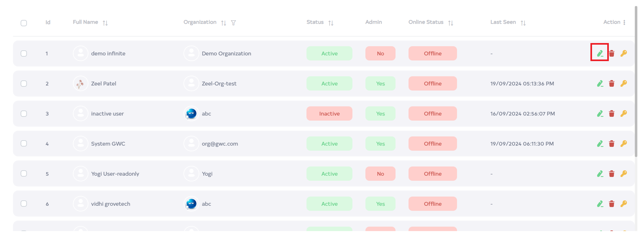This screenshot has height=245, width=644.
Task: Delete Yogi User-readonly row
Action: [x=612, y=174]
